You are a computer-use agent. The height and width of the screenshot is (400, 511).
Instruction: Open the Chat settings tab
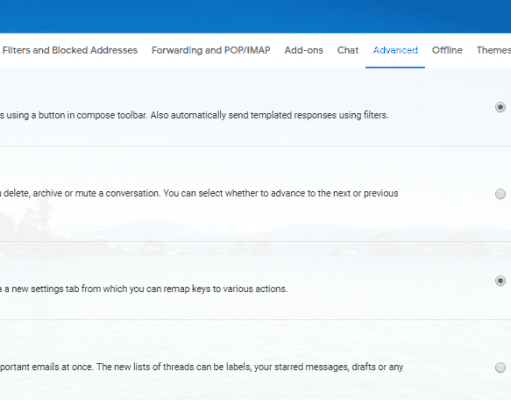348,50
